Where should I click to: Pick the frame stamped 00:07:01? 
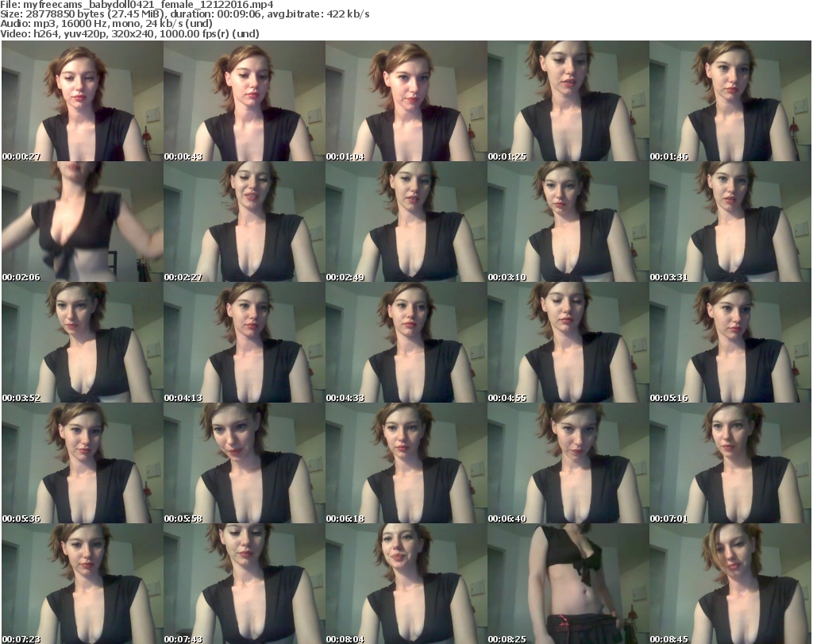[730, 463]
